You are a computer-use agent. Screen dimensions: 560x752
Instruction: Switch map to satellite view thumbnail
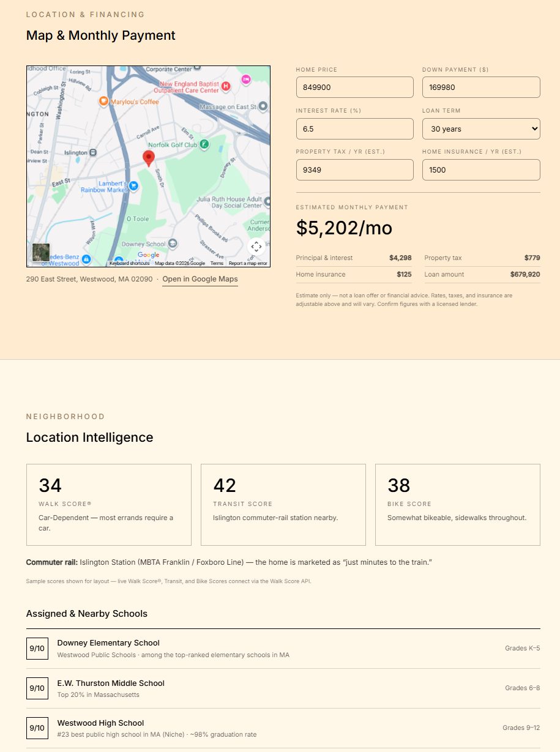pos(41,253)
